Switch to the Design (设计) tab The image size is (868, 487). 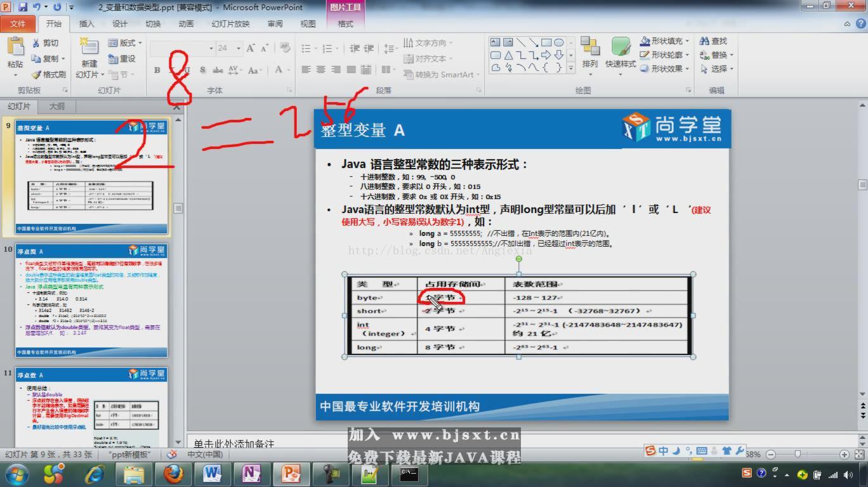[x=120, y=24]
